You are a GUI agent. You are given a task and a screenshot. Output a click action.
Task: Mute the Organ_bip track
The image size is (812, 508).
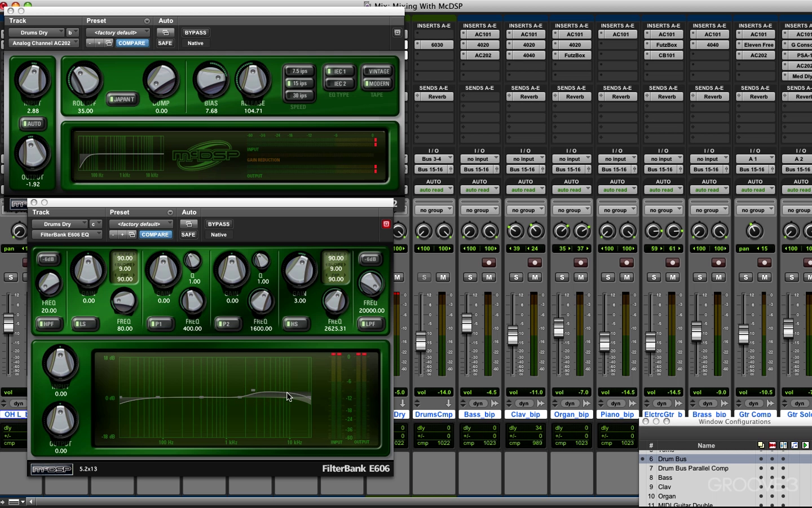pyautogui.click(x=581, y=277)
